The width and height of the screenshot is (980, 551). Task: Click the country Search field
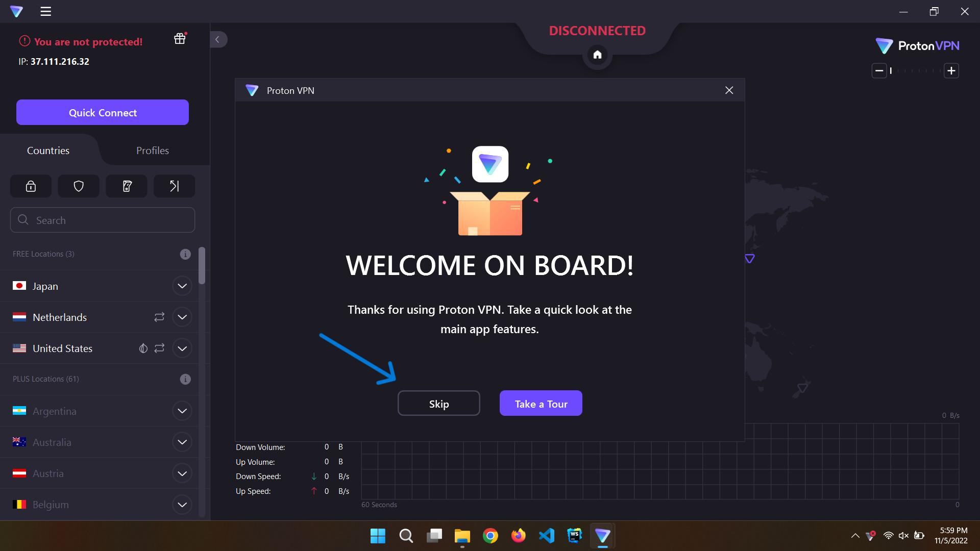[x=103, y=220]
